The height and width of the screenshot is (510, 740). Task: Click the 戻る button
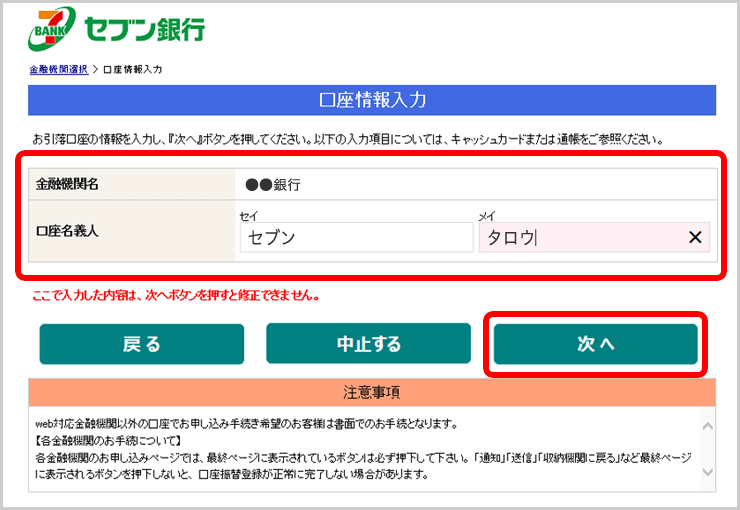142,344
